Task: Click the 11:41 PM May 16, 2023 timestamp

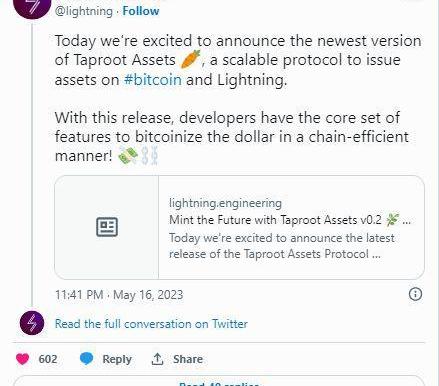Action: [x=119, y=295]
